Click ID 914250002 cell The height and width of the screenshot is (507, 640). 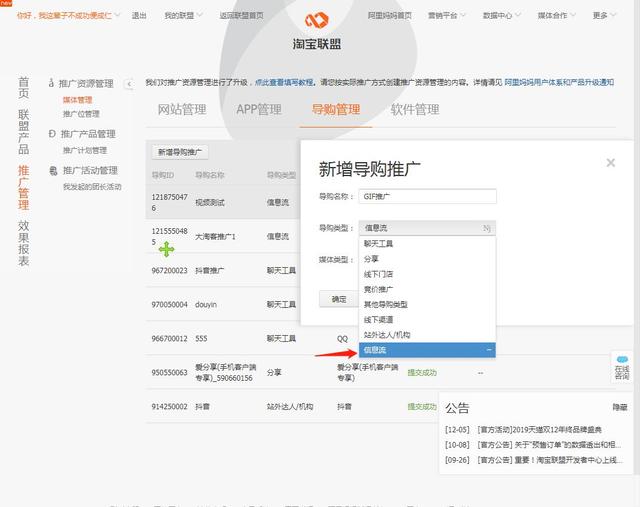[x=169, y=407]
